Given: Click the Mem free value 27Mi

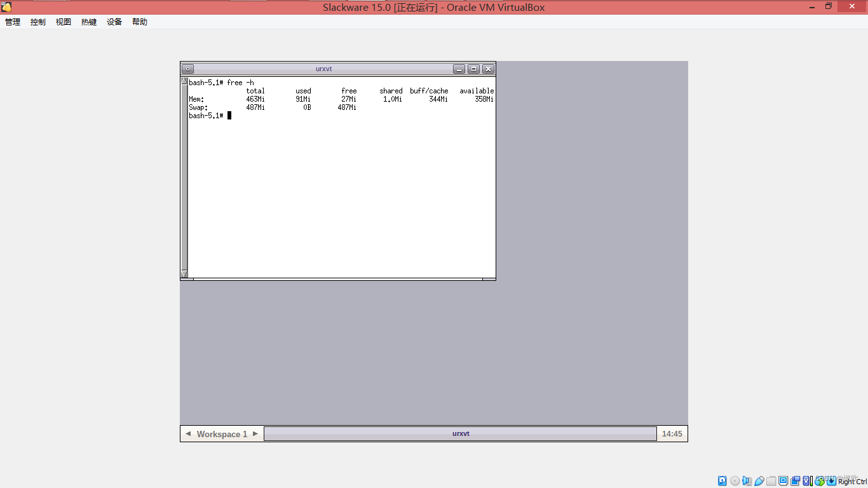Looking at the screenshot, I should tap(349, 99).
